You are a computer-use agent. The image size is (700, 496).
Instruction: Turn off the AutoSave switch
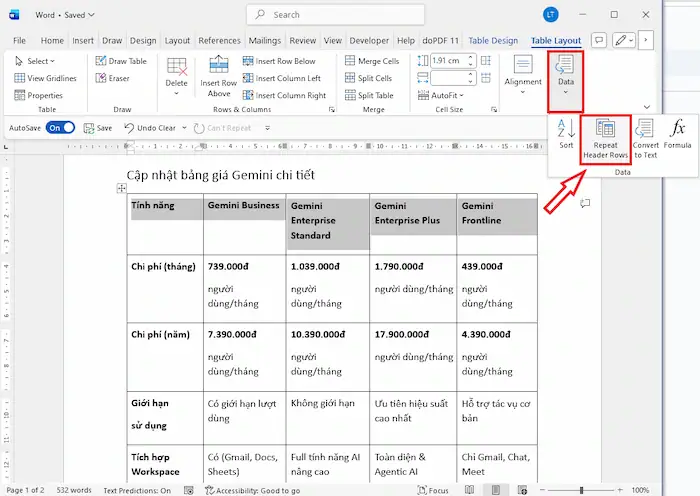tap(60, 128)
